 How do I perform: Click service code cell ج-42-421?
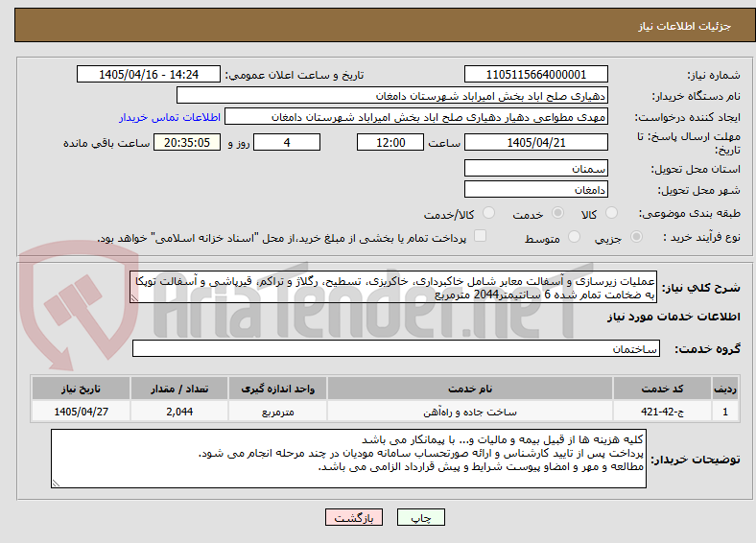pyautogui.click(x=663, y=412)
